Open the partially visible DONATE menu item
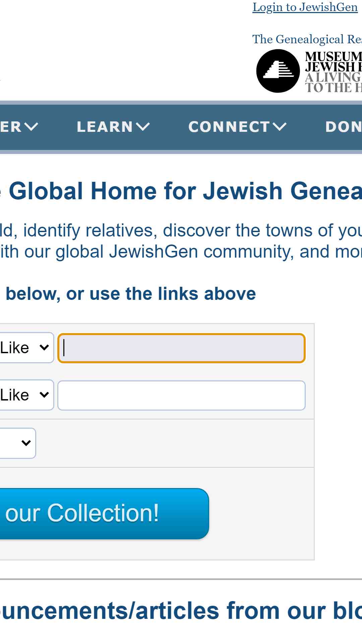Viewport: 362px width, 644px height. pyautogui.click(x=344, y=127)
